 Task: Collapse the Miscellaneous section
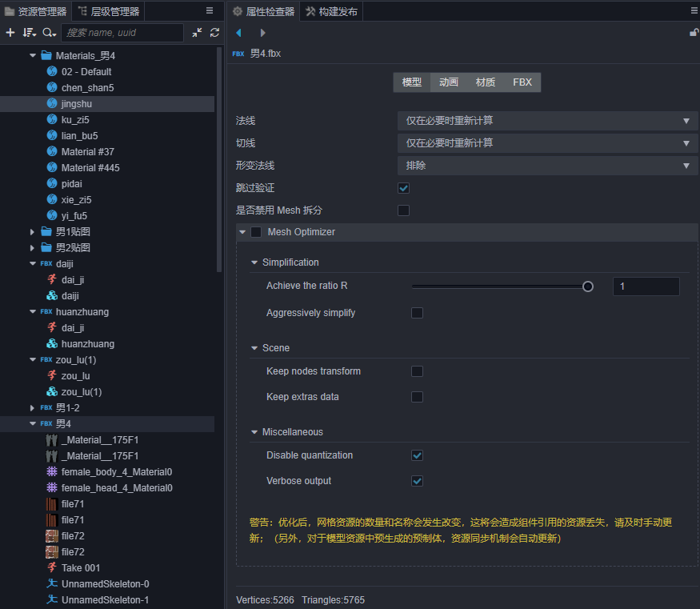254,432
